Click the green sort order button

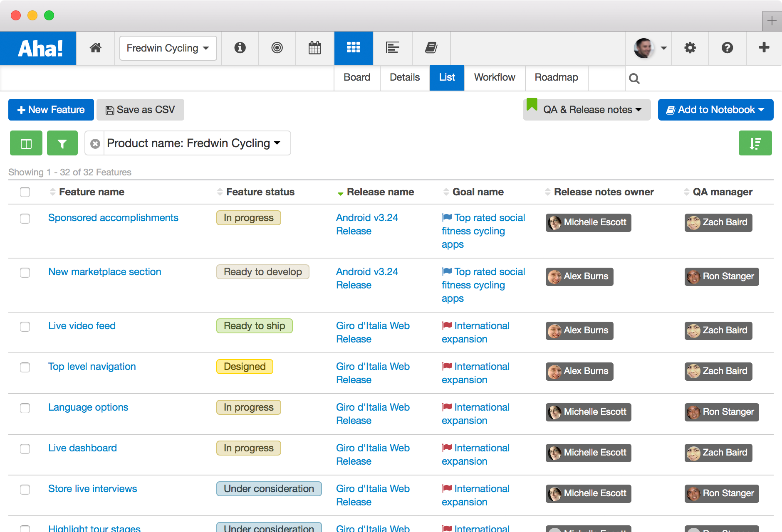tap(755, 143)
